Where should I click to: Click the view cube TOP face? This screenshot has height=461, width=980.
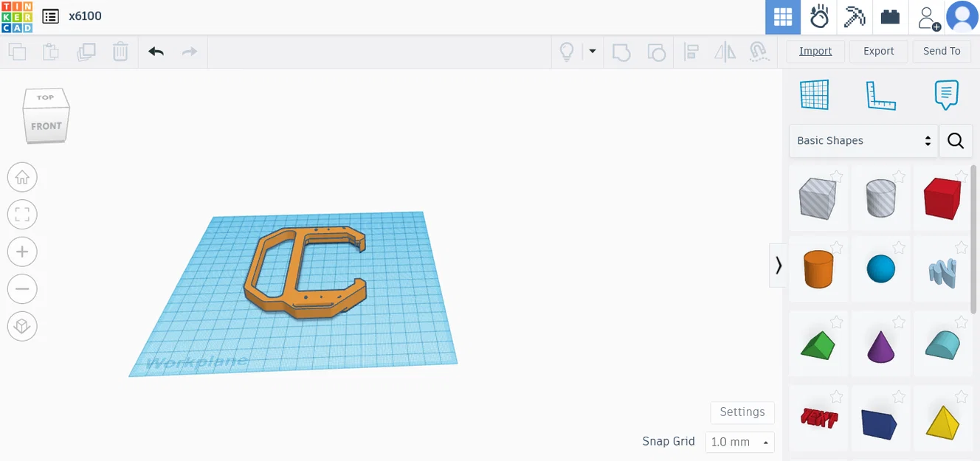click(x=46, y=97)
